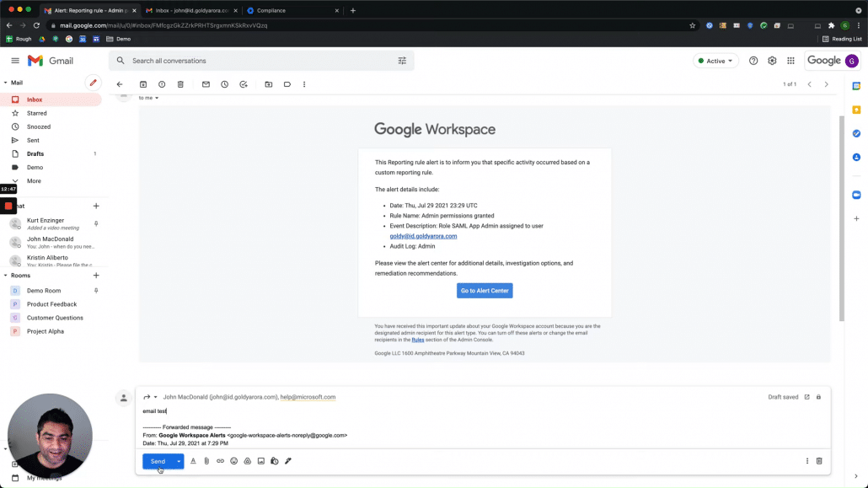The width and height of the screenshot is (868, 488).
Task: Insert an emoji in the reply
Action: [x=233, y=461]
